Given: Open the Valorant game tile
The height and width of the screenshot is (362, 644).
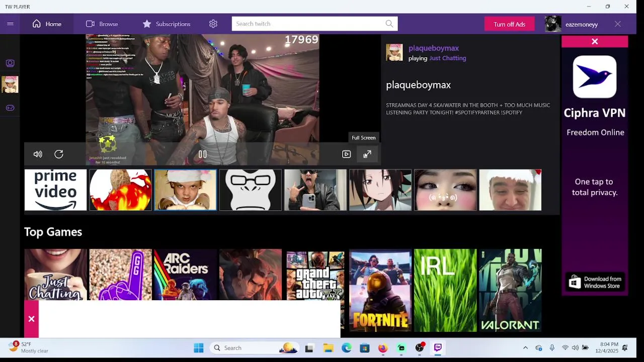Looking at the screenshot, I should point(510,290).
